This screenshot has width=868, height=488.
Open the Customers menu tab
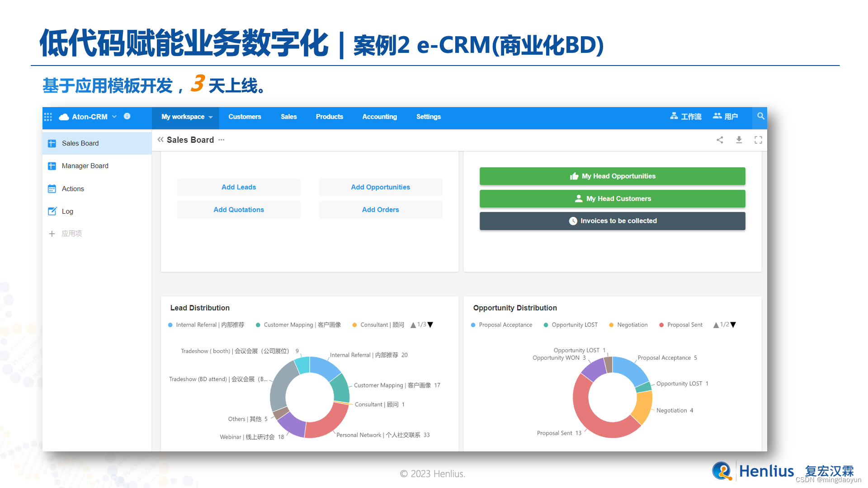coord(245,116)
